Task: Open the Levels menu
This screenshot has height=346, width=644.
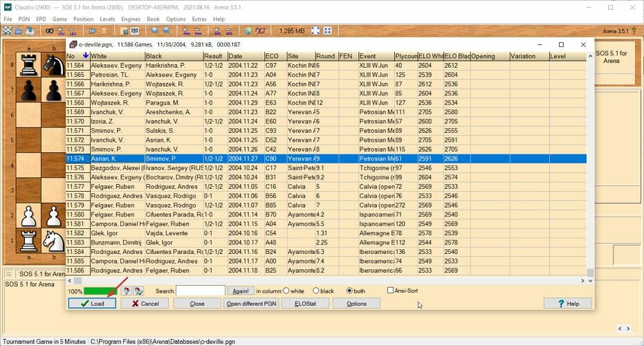Action: coord(107,19)
